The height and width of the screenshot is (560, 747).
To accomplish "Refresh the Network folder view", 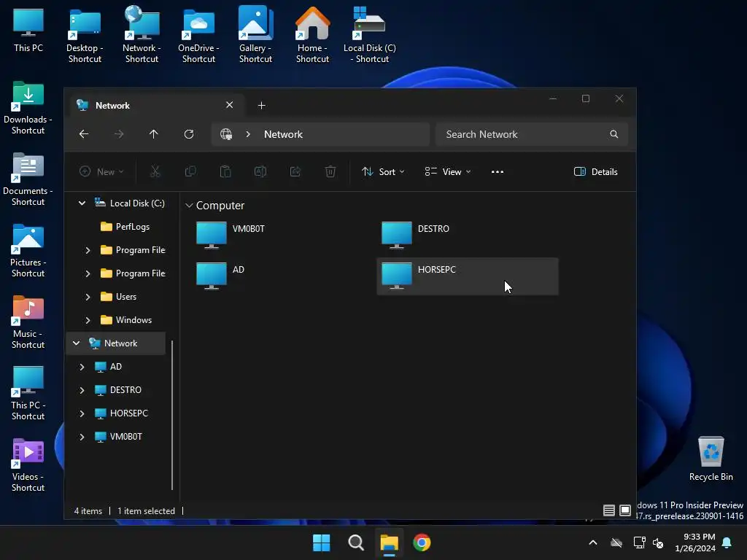I will (x=189, y=134).
